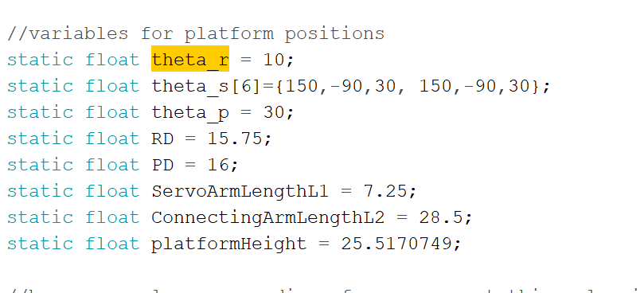Place cursor on the PD value 16

(218, 165)
